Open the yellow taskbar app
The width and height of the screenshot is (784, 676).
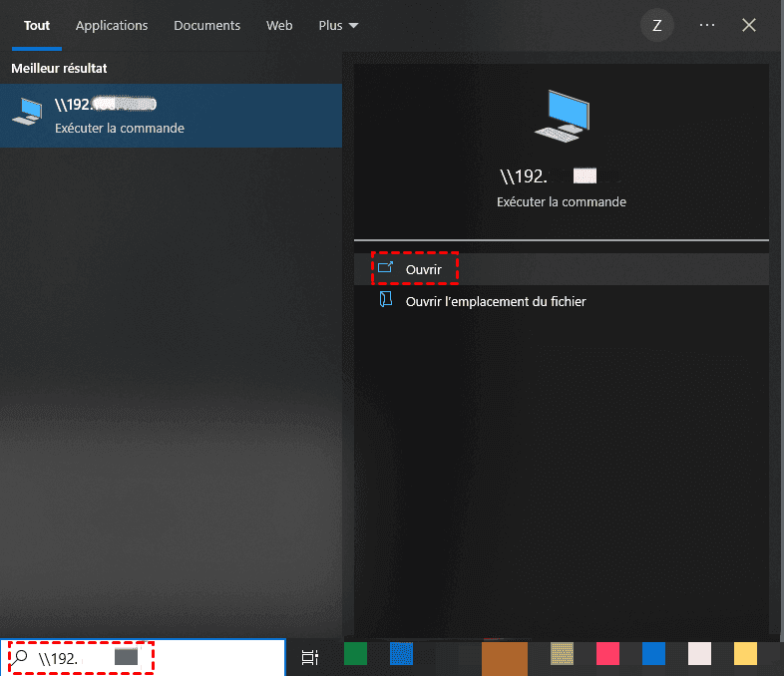tap(745, 653)
